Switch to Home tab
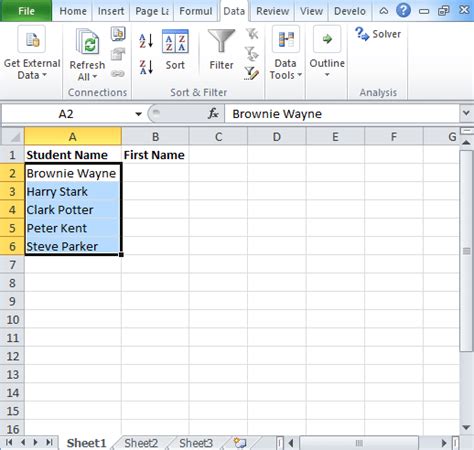This screenshot has width=474, height=450. point(73,11)
